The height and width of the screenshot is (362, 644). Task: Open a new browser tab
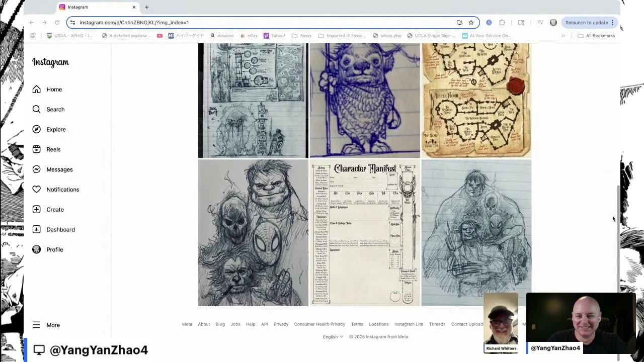coord(146,7)
